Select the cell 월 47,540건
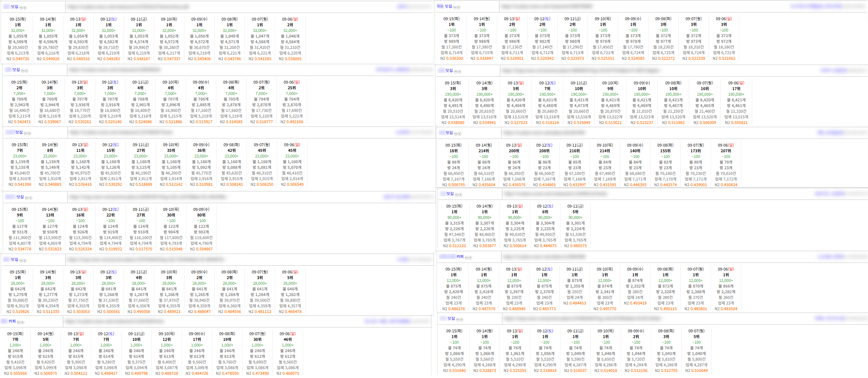Screen dimensions: 868x378 [454, 235]
